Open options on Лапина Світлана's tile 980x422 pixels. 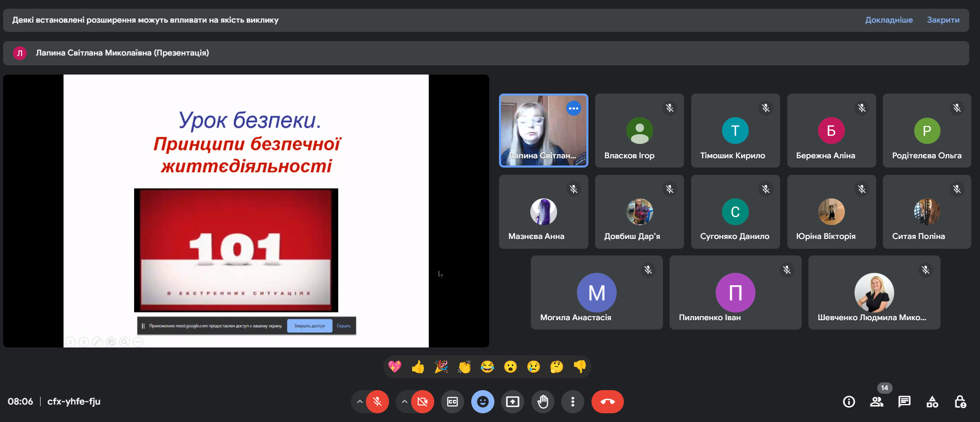pos(574,108)
